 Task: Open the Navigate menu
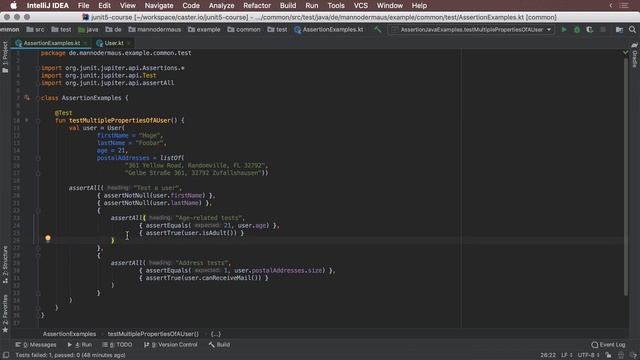pos(159,6)
